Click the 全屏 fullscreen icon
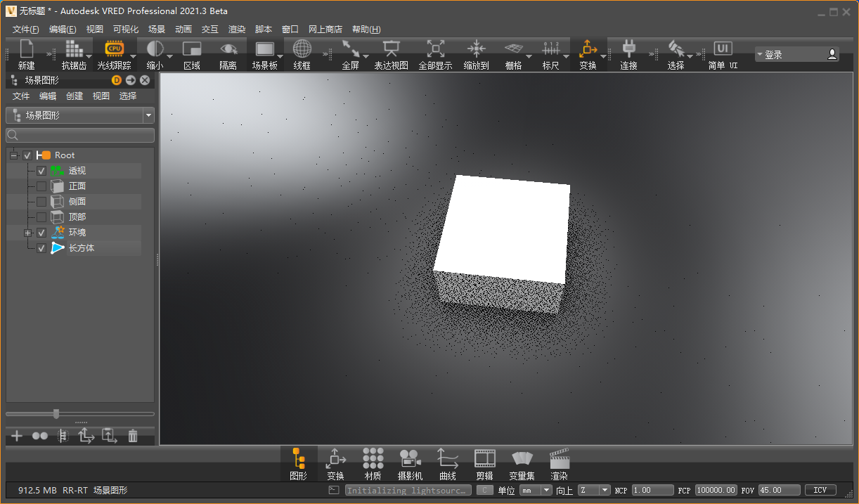The width and height of the screenshot is (859, 504). (350, 49)
